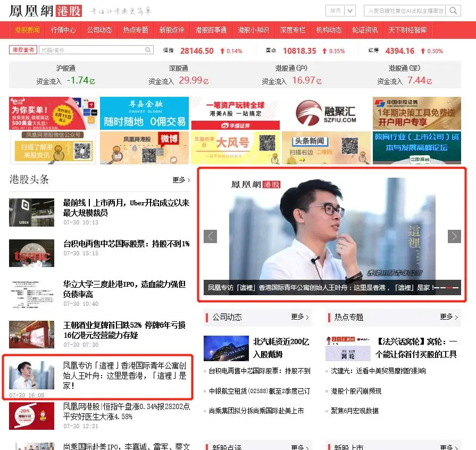The width and height of the screenshot is (476, 450).
Task: Click the 港股查询 button
Action: coord(23,50)
